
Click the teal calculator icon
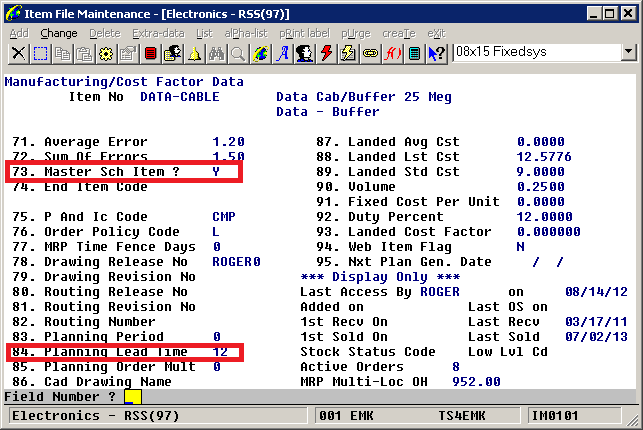[x=414, y=53]
